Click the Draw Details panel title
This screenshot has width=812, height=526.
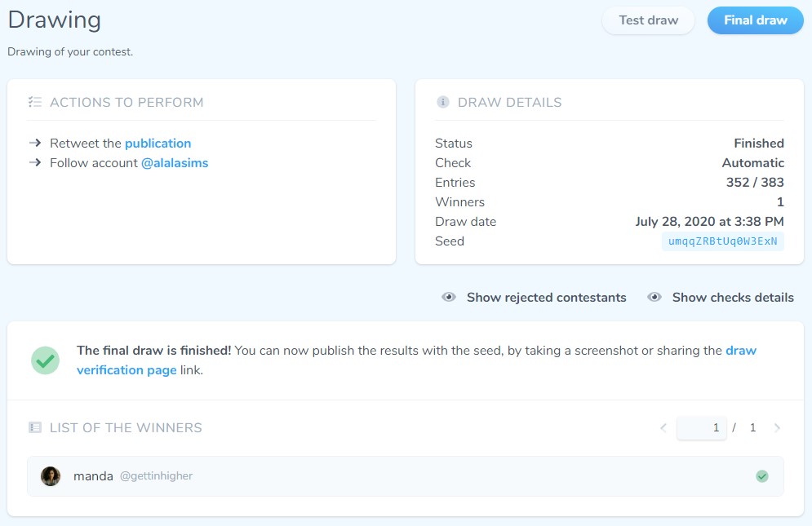coord(509,103)
